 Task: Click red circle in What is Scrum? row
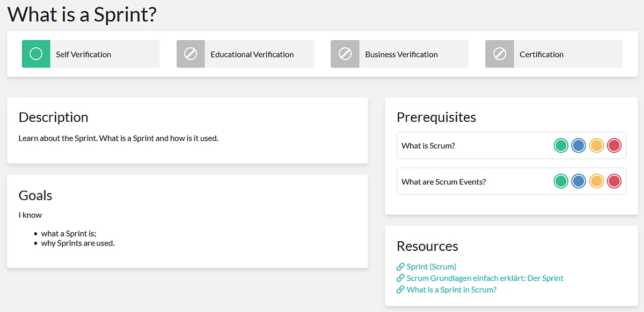[614, 145]
